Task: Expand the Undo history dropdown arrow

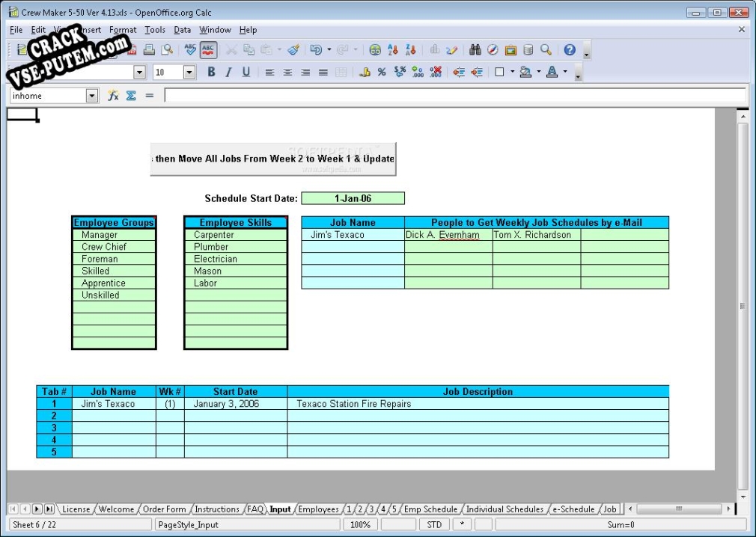Action: pyautogui.click(x=329, y=49)
